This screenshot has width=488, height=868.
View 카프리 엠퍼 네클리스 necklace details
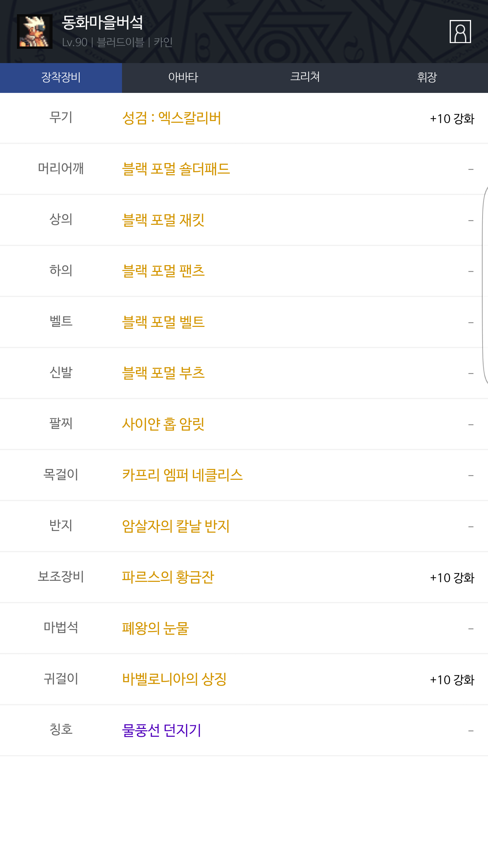[182, 475]
